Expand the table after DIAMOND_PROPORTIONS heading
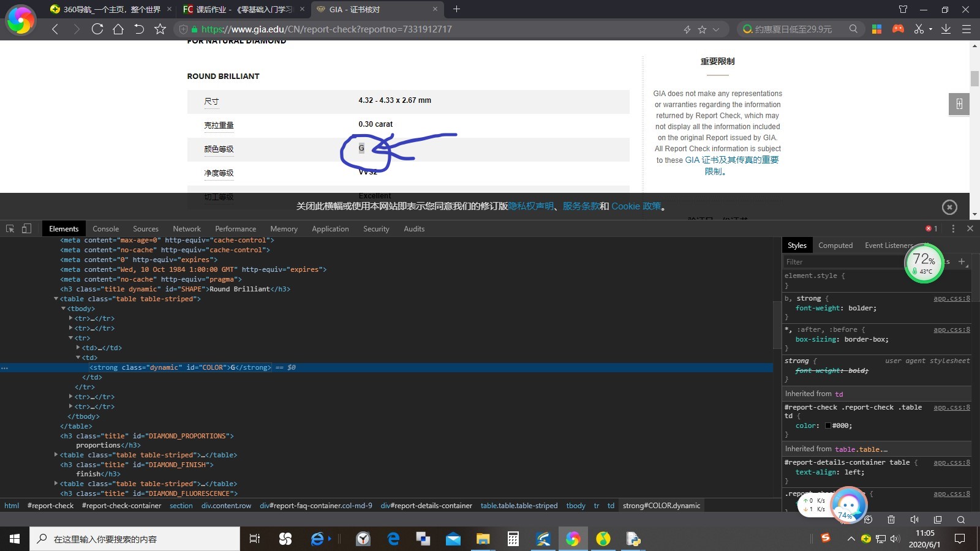Screen dimensions: 980x551 click(x=56, y=455)
